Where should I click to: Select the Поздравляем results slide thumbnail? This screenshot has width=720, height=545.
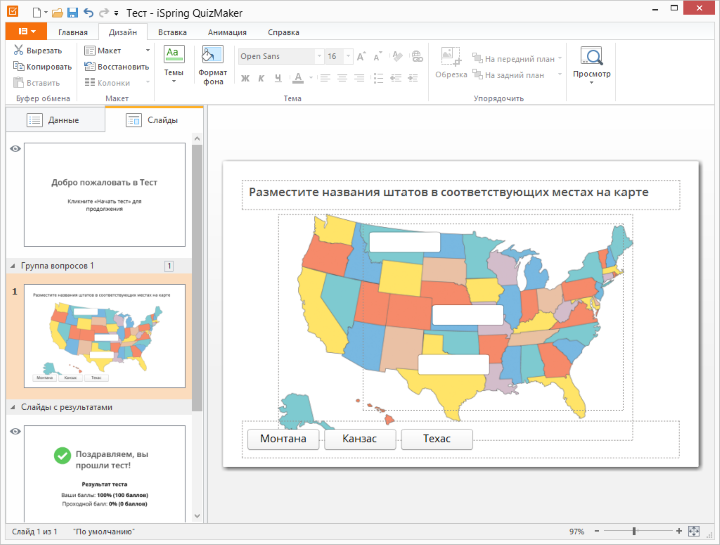[x=105, y=474]
